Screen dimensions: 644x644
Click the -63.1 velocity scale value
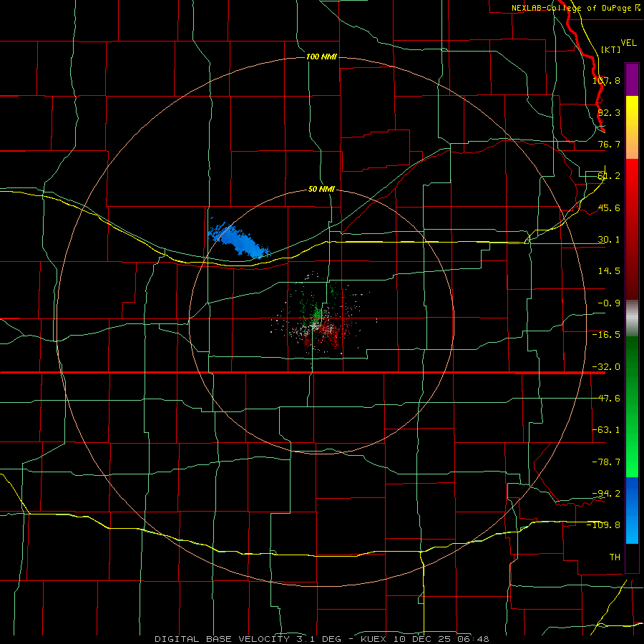606,430
